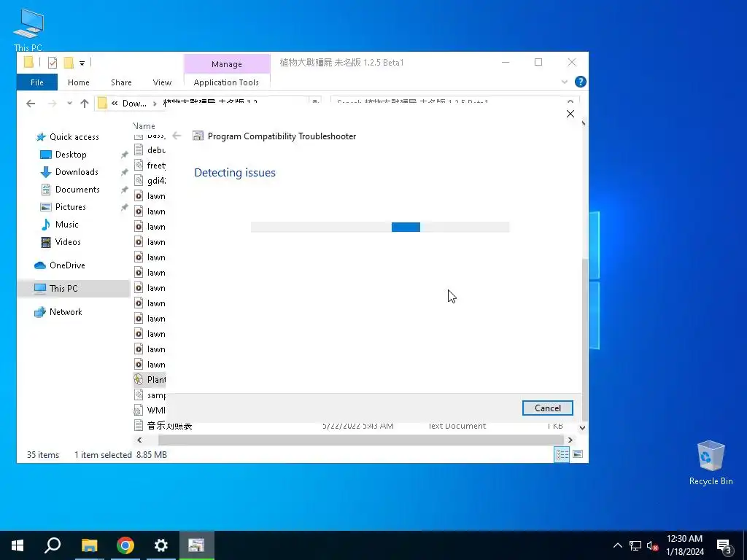This screenshot has height=560, width=747.
Task: Select This PC in navigation pane
Action: (74, 289)
